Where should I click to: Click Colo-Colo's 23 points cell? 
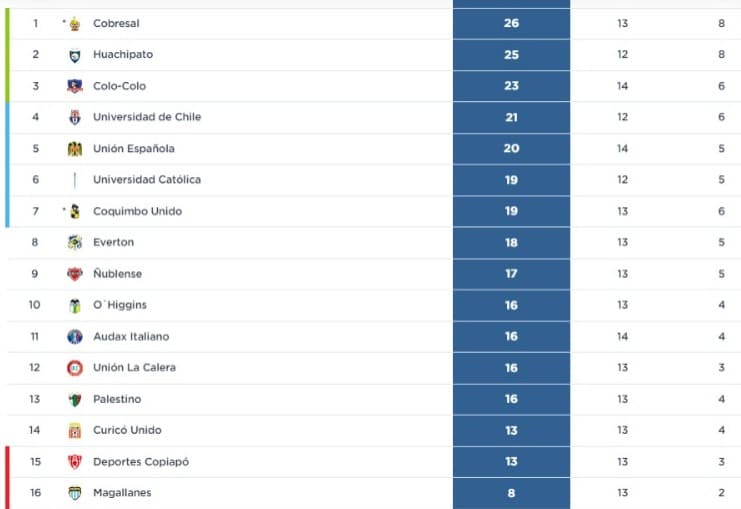coord(511,86)
